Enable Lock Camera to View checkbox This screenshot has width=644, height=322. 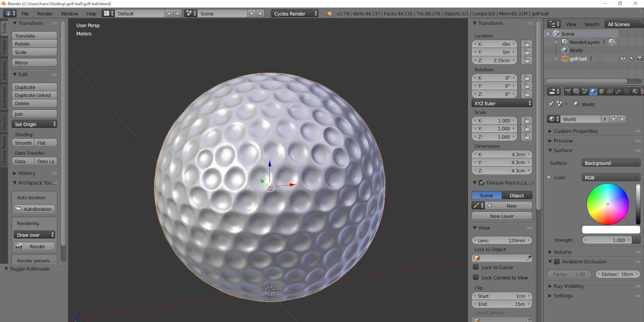click(476, 277)
